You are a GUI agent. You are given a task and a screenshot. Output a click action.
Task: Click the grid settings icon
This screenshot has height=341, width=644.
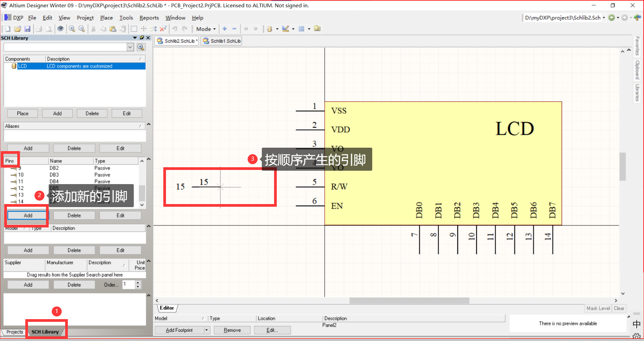[301, 29]
